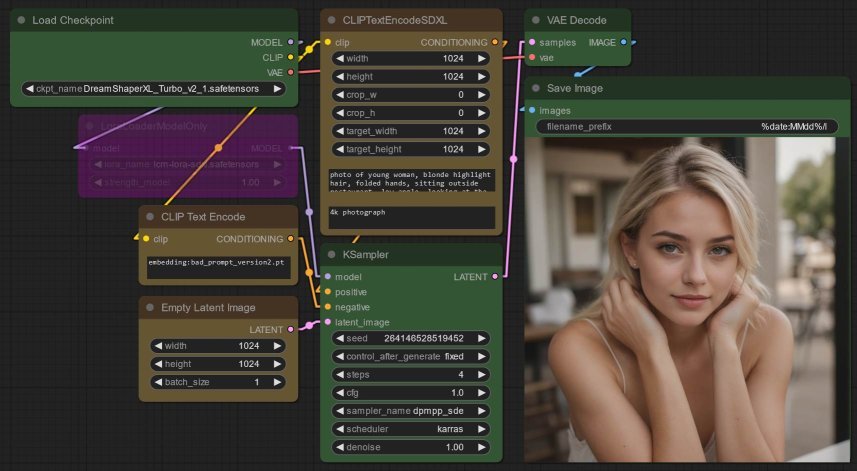Collapse the KSampler node via its dot
This screenshot has height=471, width=857.
pos(331,255)
